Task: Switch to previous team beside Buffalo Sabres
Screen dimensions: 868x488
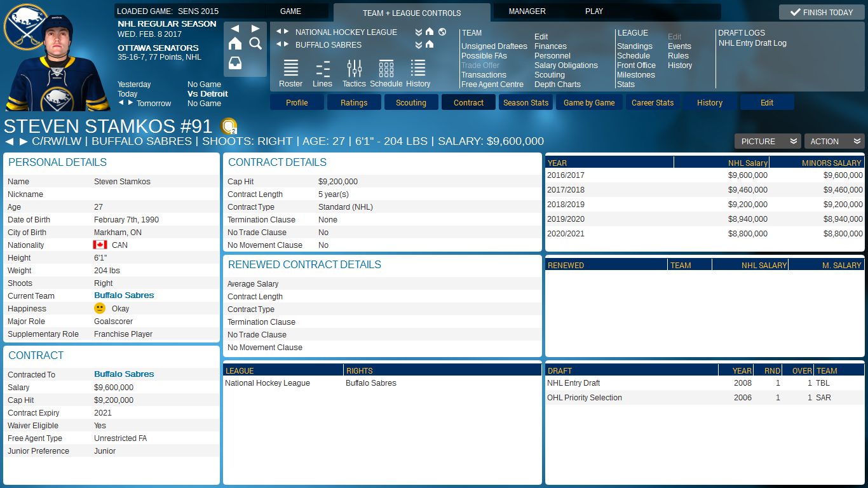Action: 278,44
